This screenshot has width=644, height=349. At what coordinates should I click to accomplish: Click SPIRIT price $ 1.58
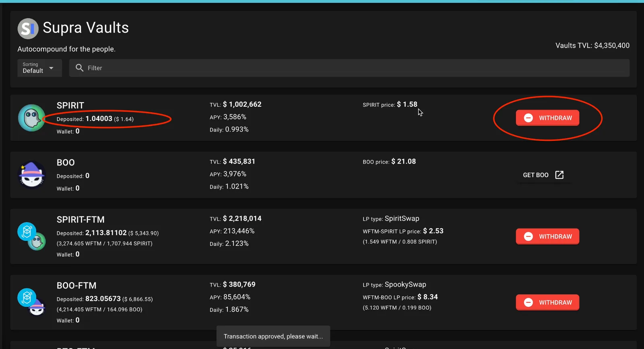pos(407,104)
